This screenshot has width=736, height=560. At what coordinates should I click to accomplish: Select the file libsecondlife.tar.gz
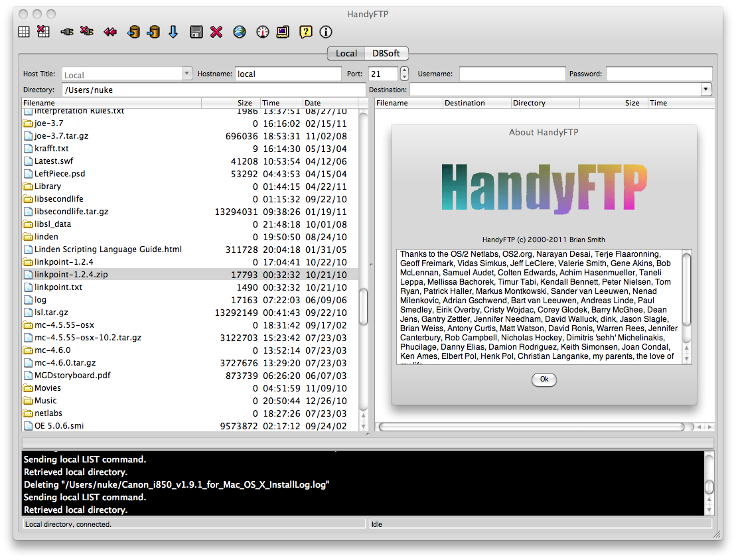(x=72, y=212)
